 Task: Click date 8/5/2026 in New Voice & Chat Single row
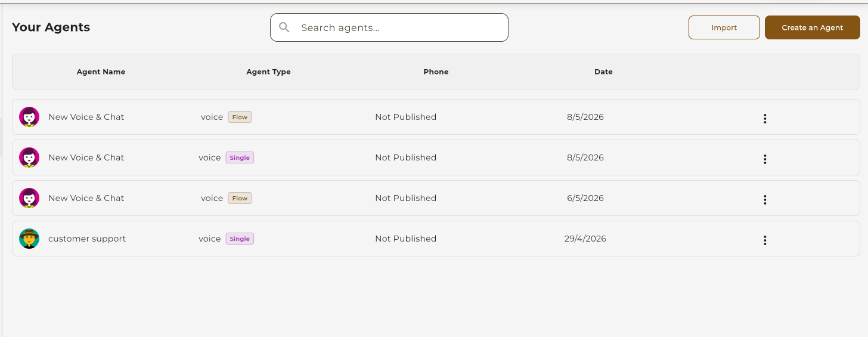585,157
